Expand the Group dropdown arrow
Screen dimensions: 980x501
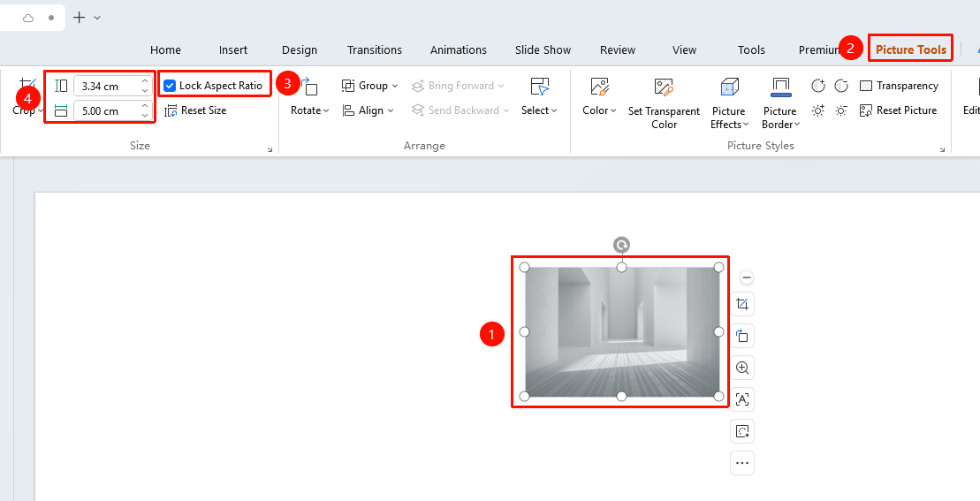pos(394,86)
